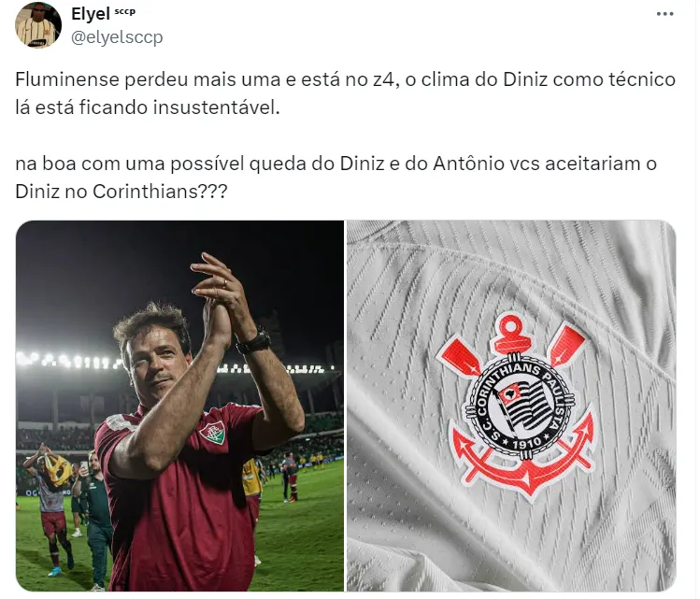Click the '1910' text on the Corinthians crest
Image resolution: width=700 pixels, height=599 pixels.
pyautogui.click(x=526, y=444)
